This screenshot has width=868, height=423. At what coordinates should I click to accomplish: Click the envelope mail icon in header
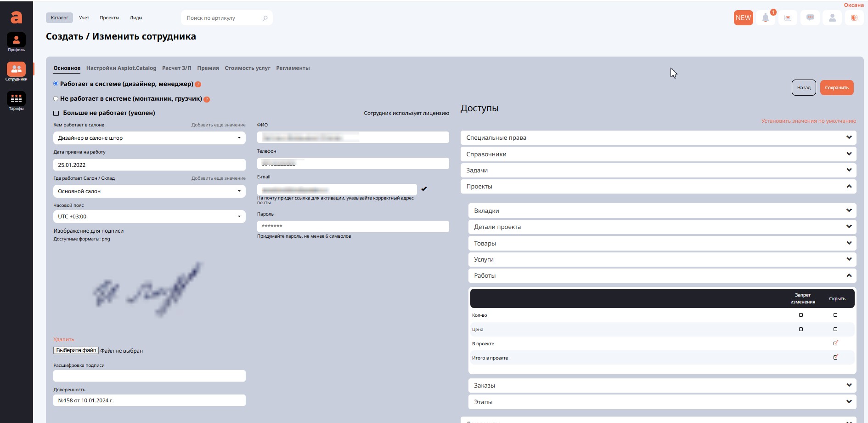[x=788, y=18]
